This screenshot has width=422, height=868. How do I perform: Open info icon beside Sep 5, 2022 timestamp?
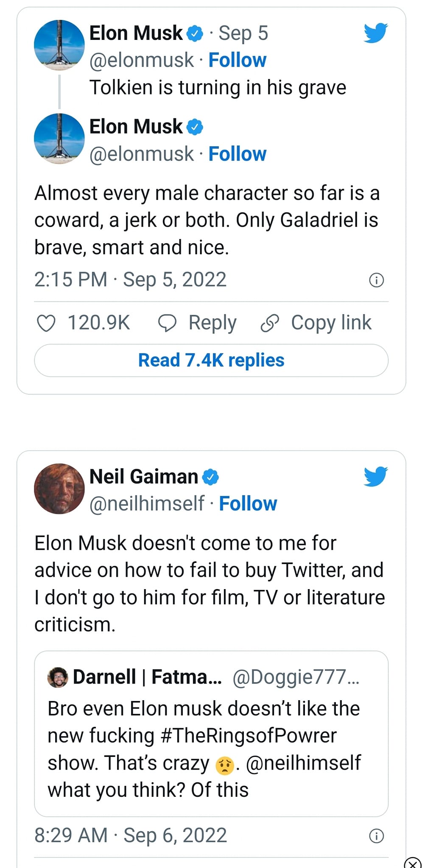coord(377,280)
